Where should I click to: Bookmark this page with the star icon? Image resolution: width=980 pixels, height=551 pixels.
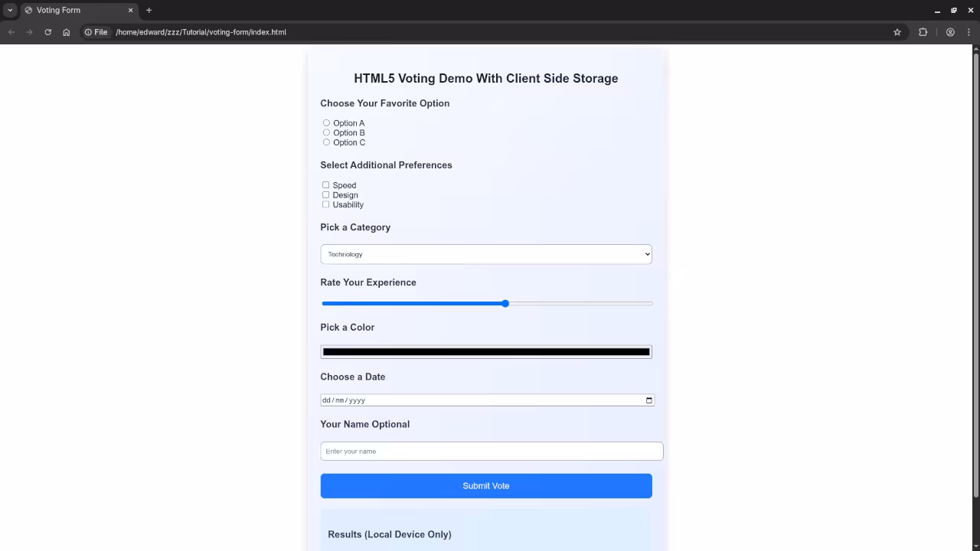897,32
